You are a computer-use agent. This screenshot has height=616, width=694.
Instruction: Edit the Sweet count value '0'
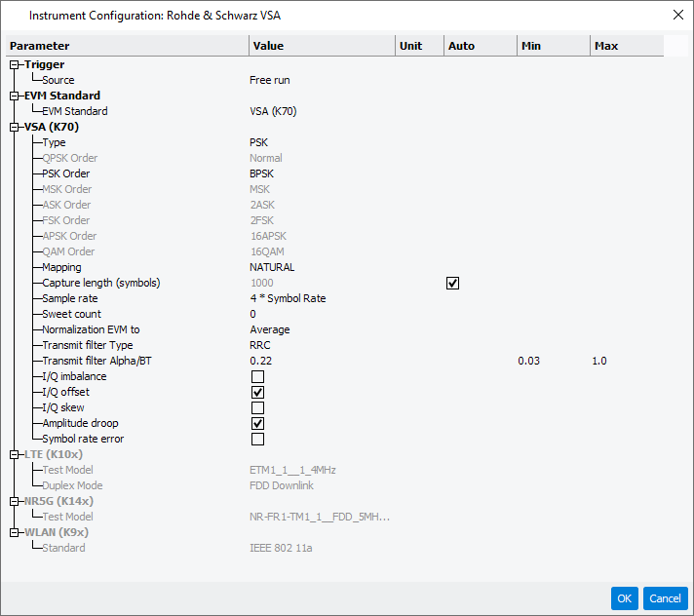pyautogui.click(x=252, y=314)
